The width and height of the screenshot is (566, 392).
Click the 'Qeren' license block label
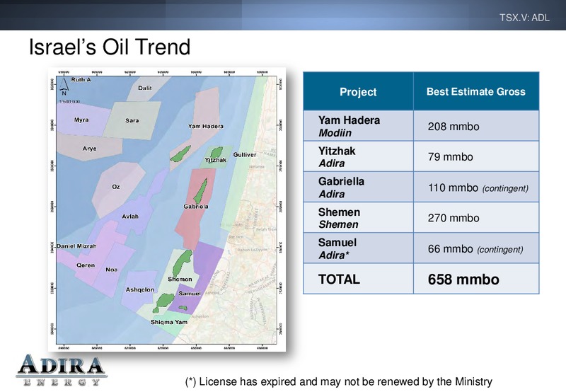(x=86, y=265)
